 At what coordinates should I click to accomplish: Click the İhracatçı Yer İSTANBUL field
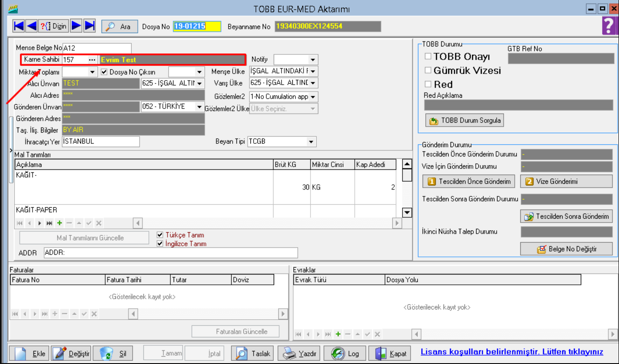101,142
